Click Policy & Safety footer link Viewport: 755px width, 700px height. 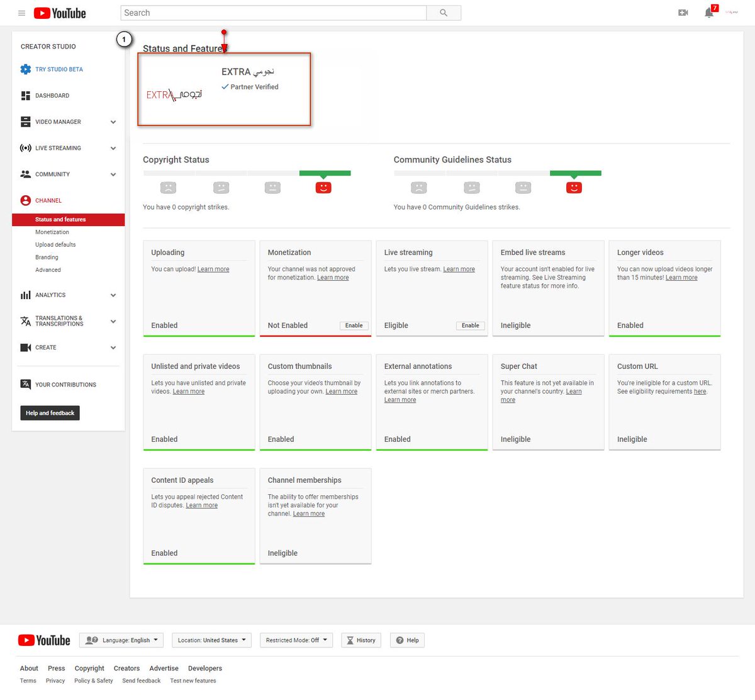[94, 680]
